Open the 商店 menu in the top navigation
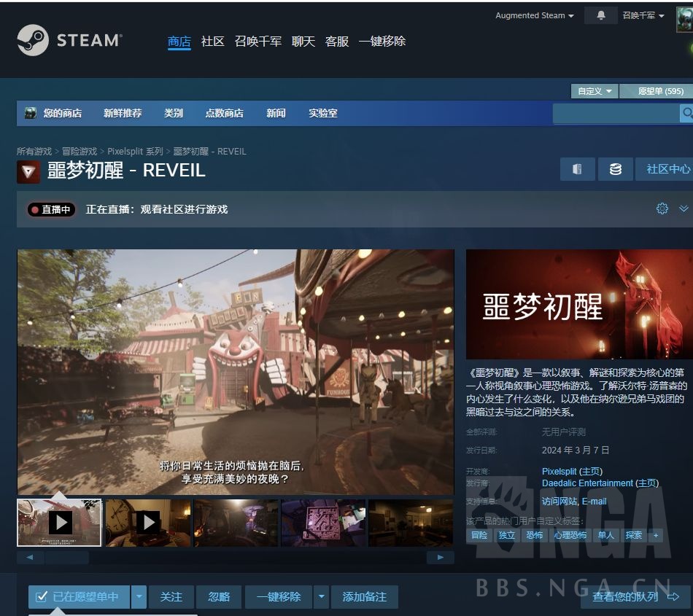693x616 pixels. (179, 42)
